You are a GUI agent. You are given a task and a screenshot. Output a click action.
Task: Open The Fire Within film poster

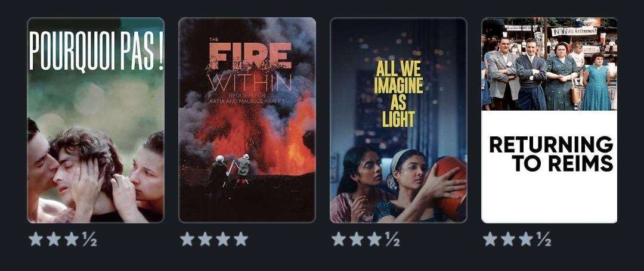click(247, 120)
